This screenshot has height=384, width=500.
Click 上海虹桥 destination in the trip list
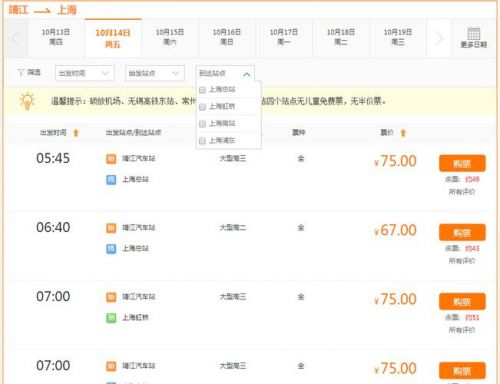click(x=135, y=318)
